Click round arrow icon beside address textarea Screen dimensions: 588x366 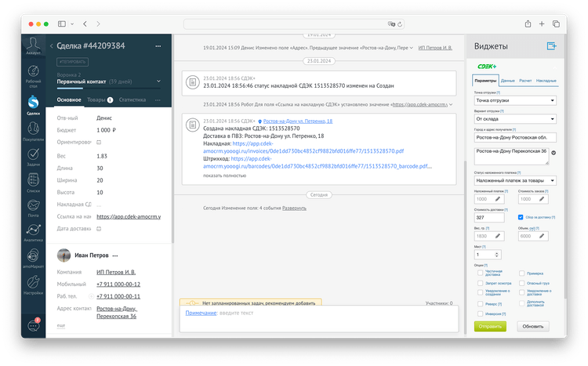point(554,153)
